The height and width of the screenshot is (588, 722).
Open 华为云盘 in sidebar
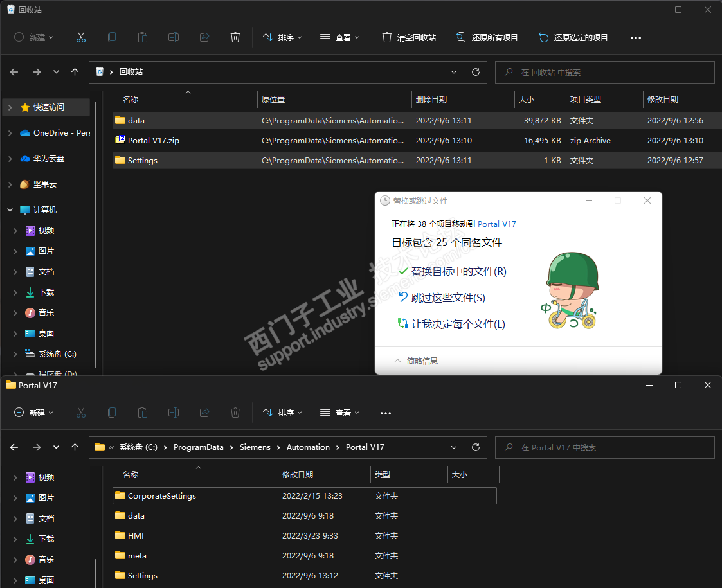[42, 159]
